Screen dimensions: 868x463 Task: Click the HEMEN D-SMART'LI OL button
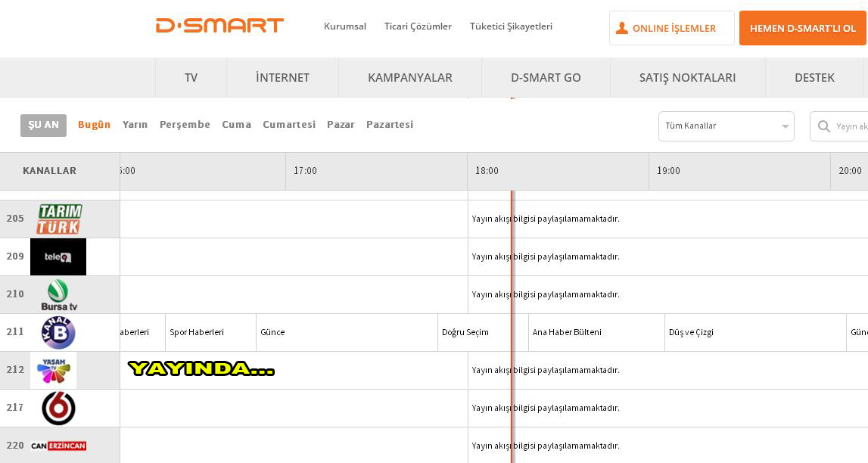(803, 28)
